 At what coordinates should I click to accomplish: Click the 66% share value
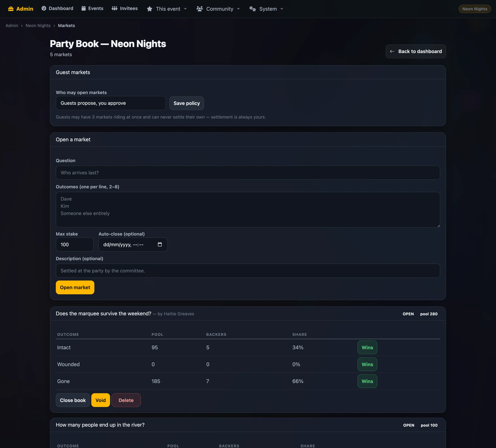click(x=298, y=381)
